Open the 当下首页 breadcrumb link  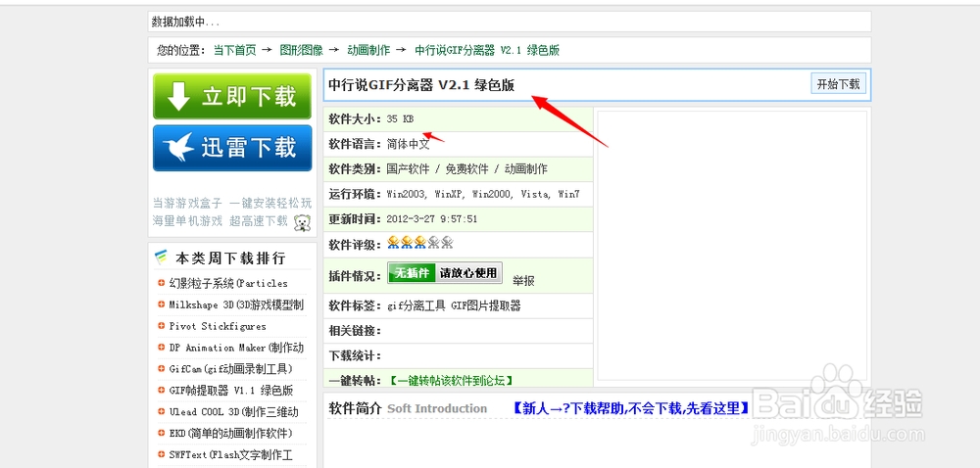(234, 51)
